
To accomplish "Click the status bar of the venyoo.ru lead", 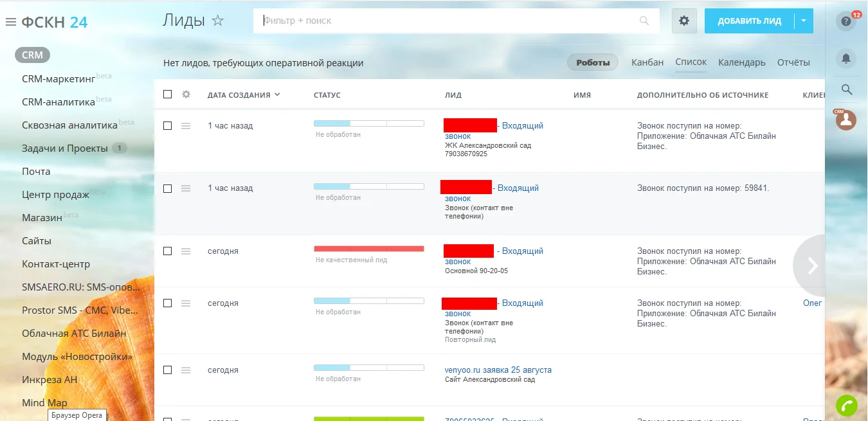I will tap(369, 368).
